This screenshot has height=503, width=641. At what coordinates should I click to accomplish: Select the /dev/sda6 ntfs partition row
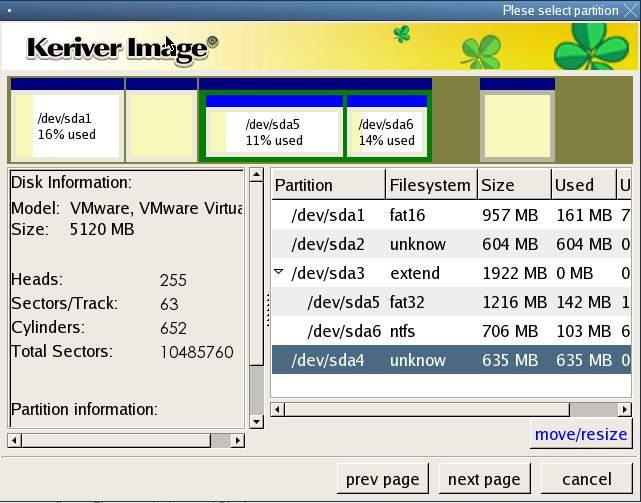(x=451, y=331)
